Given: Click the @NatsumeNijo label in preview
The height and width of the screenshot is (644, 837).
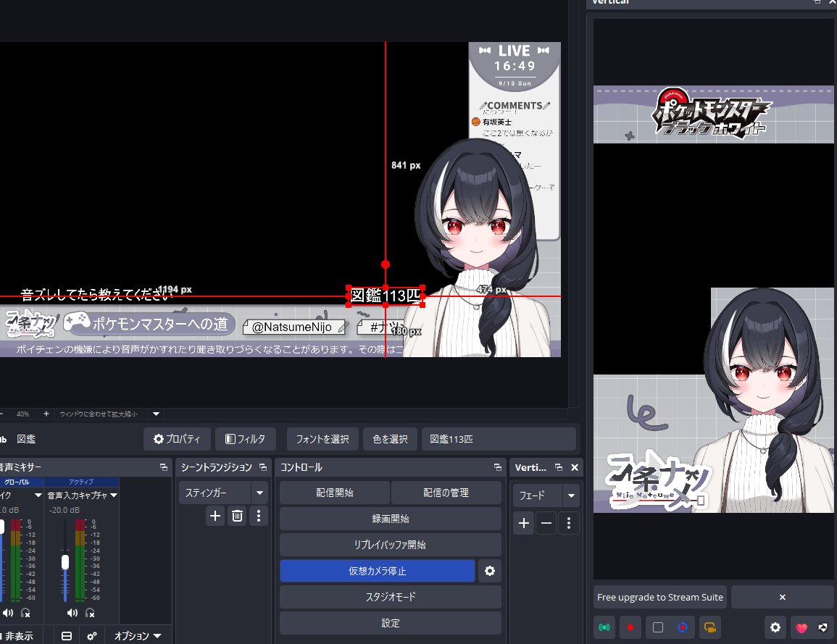Looking at the screenshot, I should point(295,327).
